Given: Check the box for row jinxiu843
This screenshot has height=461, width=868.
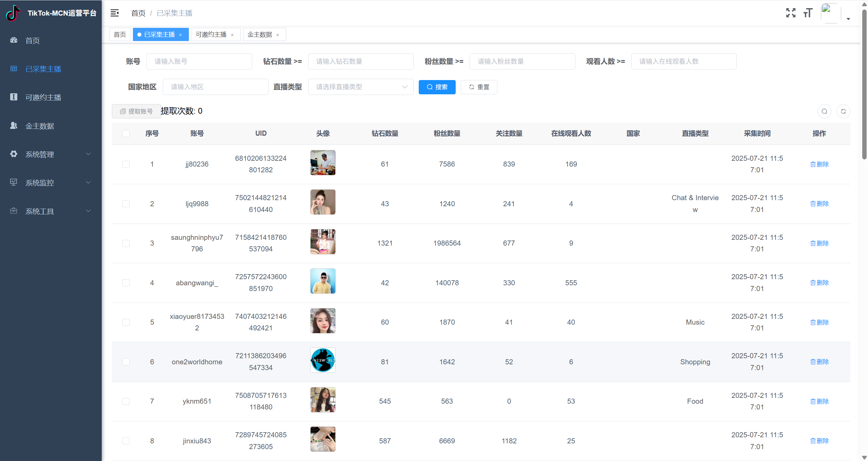Looking at the screenshot, I should (x=126, y=441).
